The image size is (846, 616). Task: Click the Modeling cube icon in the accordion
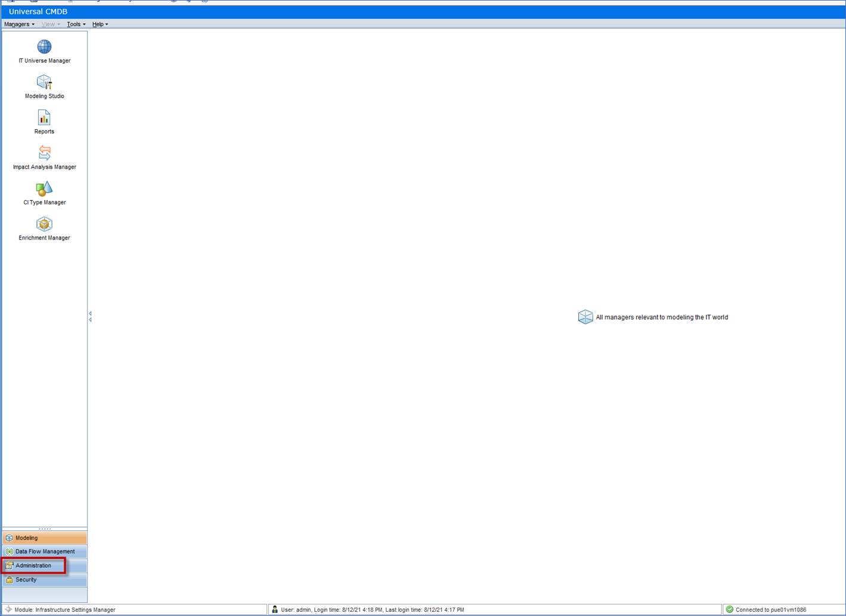[x=9, y=537]
